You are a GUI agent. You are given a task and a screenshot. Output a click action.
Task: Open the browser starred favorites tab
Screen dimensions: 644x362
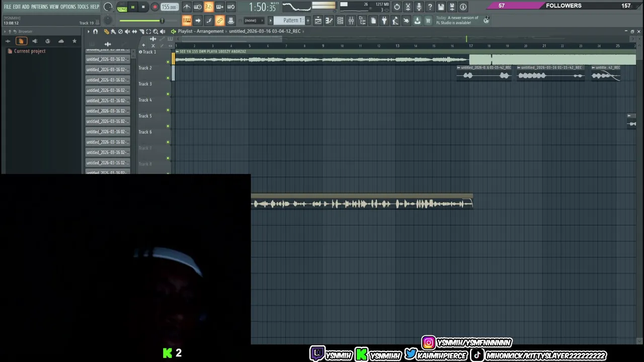click(74, 41)
